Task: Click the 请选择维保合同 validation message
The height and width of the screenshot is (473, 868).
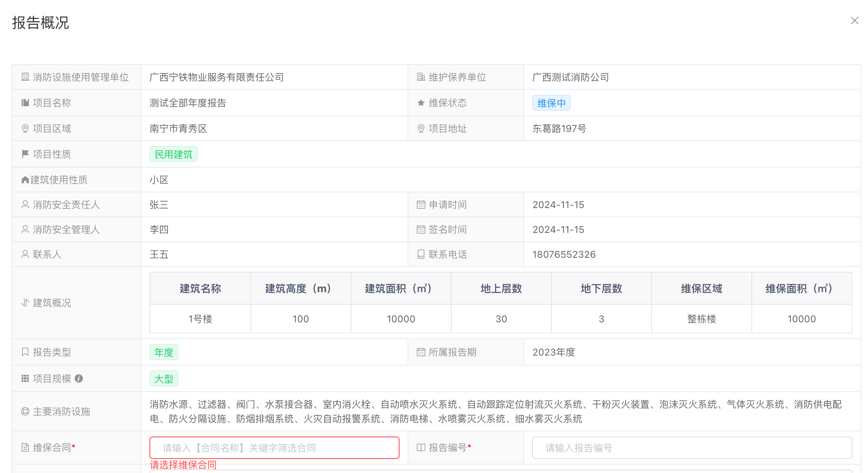Action: (x=183, y=465)
